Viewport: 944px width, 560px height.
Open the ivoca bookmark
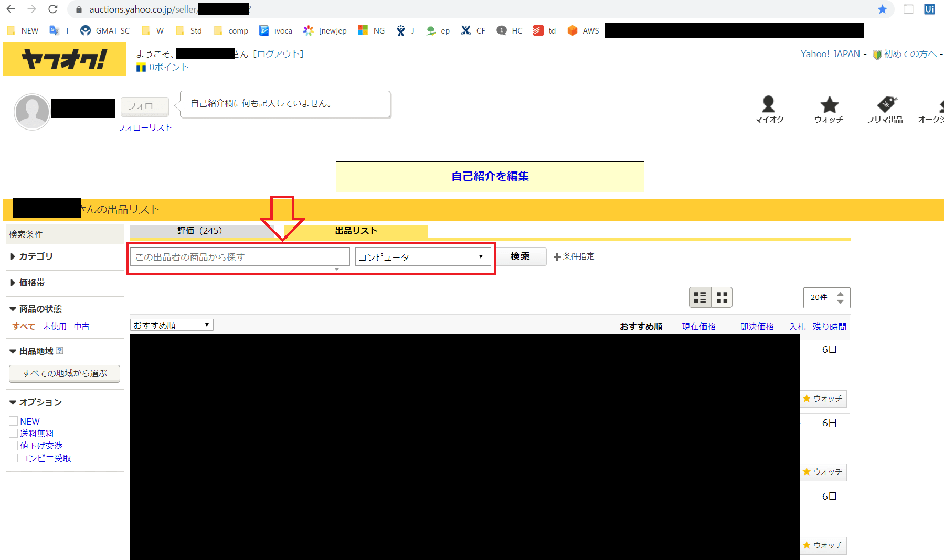pyautogui.click(x=275, y=30)
